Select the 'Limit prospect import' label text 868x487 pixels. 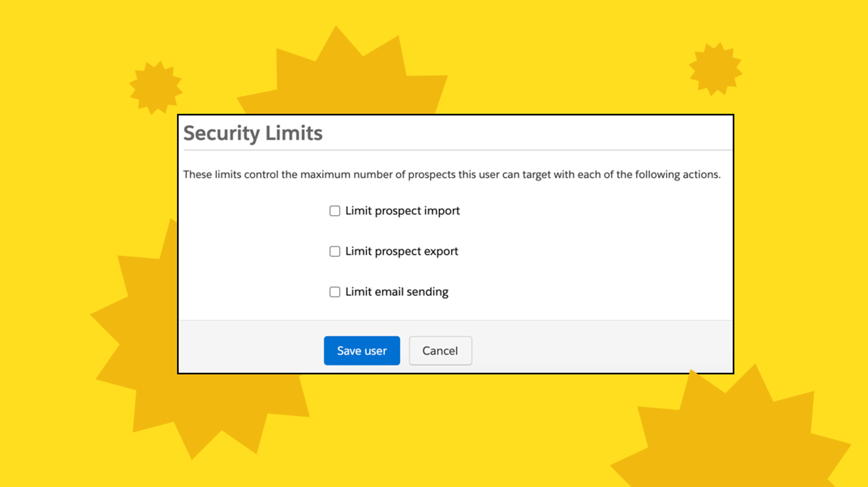(402, 211)
